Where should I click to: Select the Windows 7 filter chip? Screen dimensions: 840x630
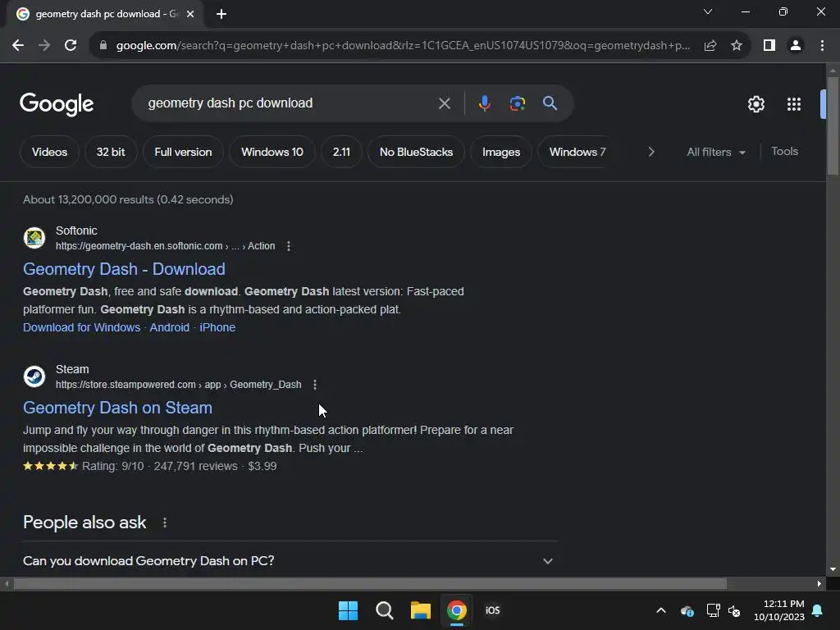[x=577, y=152]
